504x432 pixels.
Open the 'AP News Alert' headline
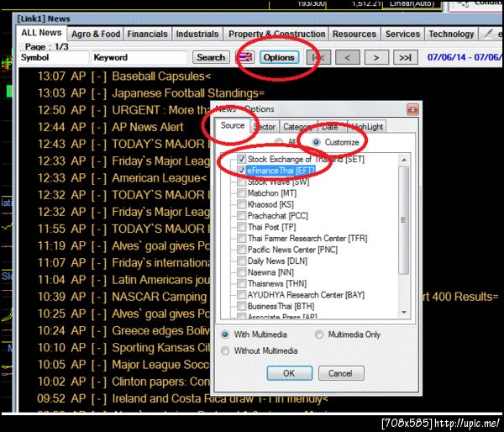pyautogui.click(x=148, y=127)
